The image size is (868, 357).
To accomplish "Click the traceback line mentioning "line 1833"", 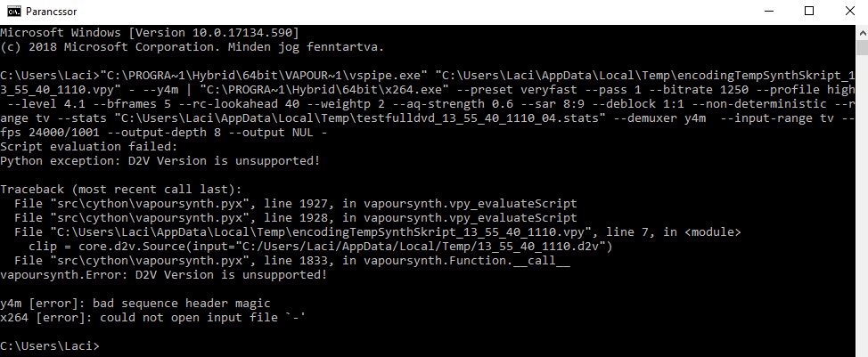I will pyautogui.click(x=287, y=261).
